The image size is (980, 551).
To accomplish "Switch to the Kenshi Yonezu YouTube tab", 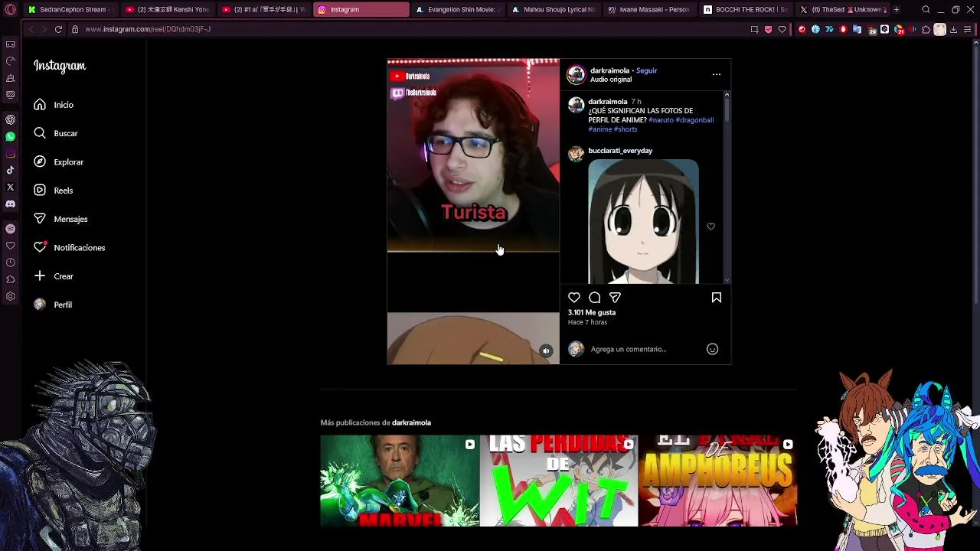I will 167,10.
